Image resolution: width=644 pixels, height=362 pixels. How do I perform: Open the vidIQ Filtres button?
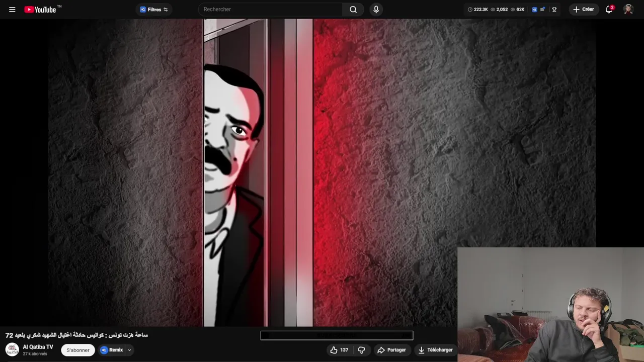pos(154,10)
